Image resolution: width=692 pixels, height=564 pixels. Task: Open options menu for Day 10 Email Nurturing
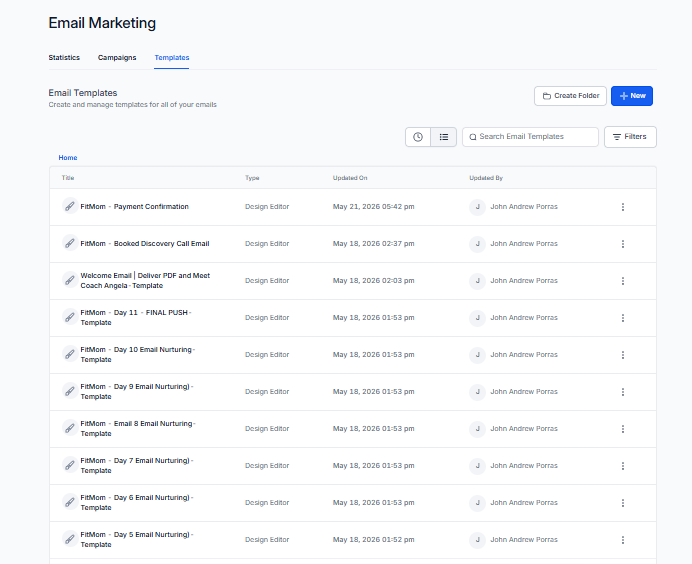coord(623,355)
